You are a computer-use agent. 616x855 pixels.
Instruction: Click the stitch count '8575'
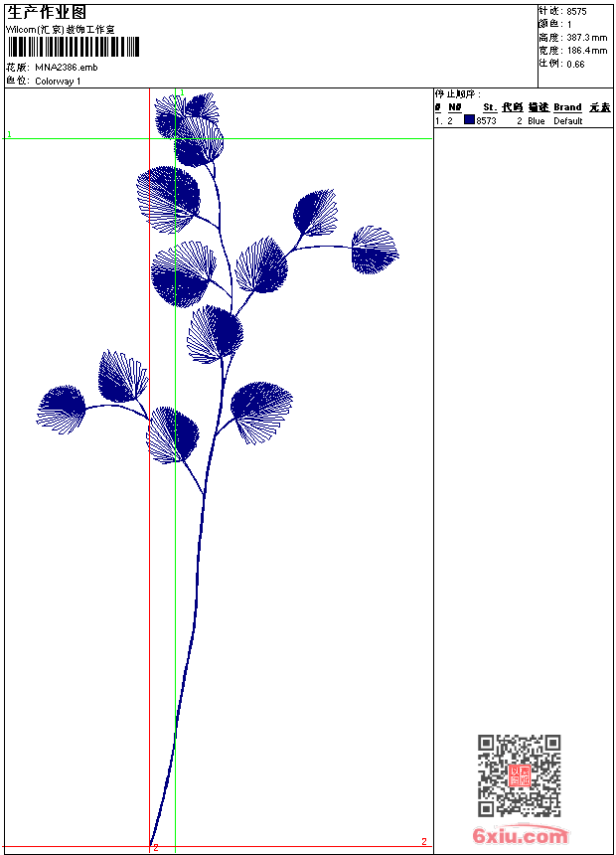point(576,12)
